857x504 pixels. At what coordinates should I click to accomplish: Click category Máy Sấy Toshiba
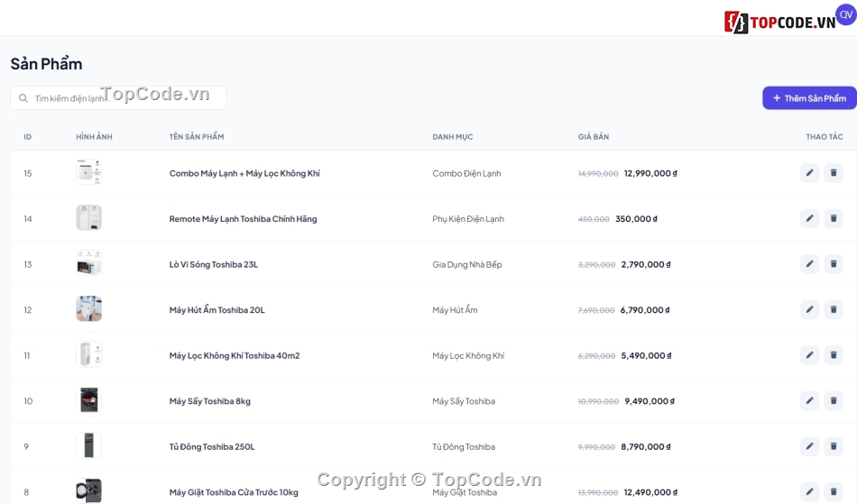[x=464, y=401]
